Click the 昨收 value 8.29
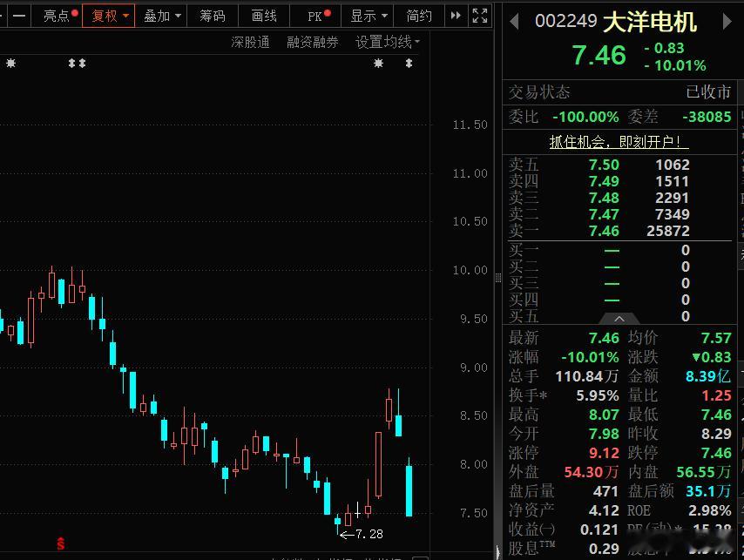The height and width of the screenshot is (560, 744). 716,434
